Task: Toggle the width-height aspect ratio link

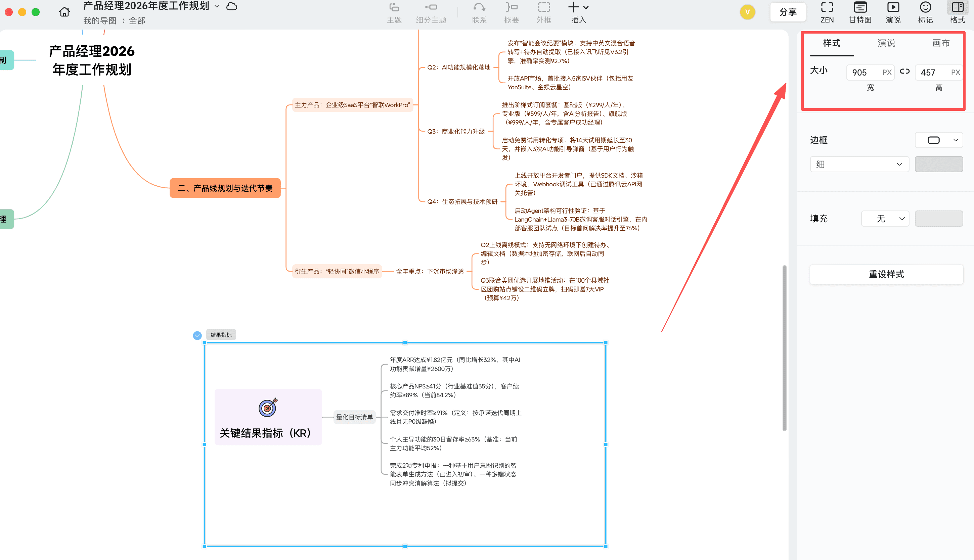Action: tap(904, 72)
